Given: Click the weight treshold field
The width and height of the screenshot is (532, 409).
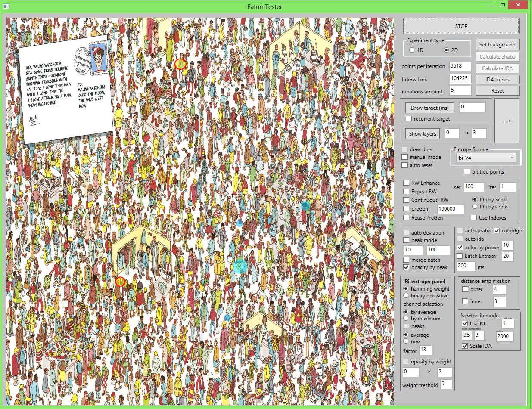Looking at the screenshot, I should point(446,384).
